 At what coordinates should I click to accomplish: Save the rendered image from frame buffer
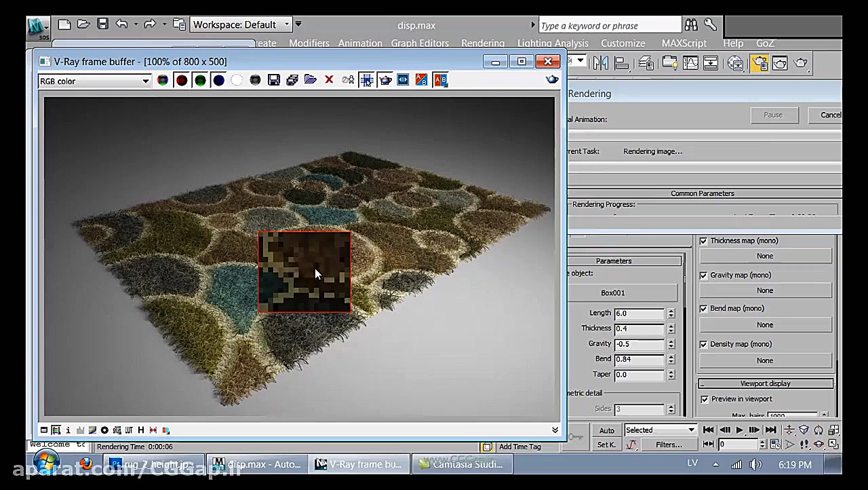point(274,80)
